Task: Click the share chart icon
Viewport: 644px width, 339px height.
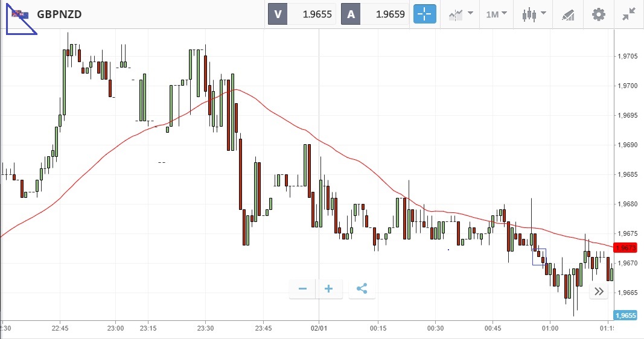Action: (x=362, y=289)
